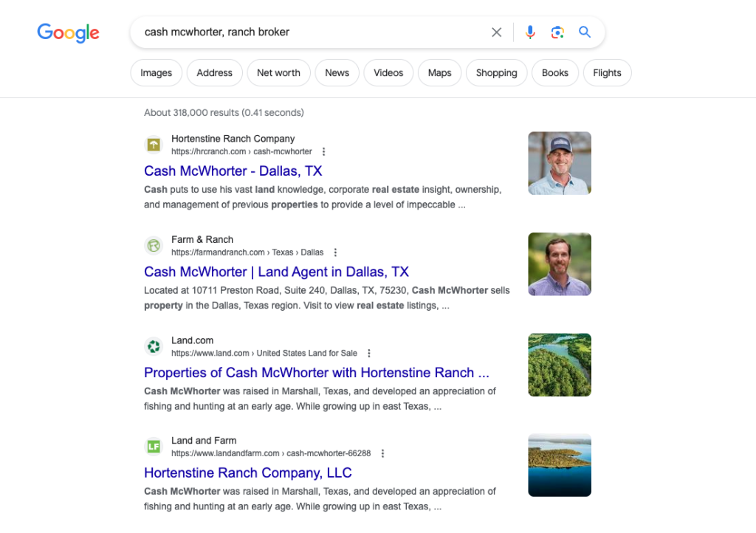Open the Cash McWhorter - Dallas, TX result
Screen dimensions: 756x533
(x=233, y=171)
